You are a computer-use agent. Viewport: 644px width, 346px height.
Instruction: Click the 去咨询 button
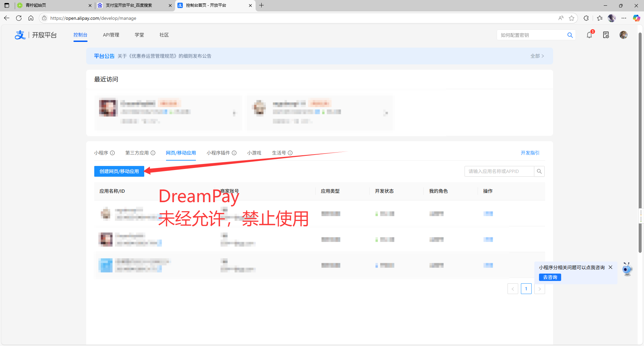coord(550,277)
